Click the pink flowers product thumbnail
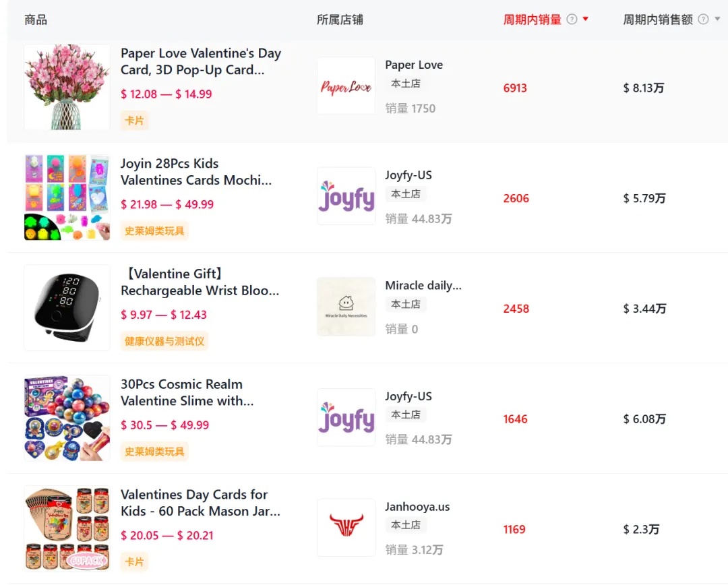This screenshot has height=585, width=728. tap(67, 86)
